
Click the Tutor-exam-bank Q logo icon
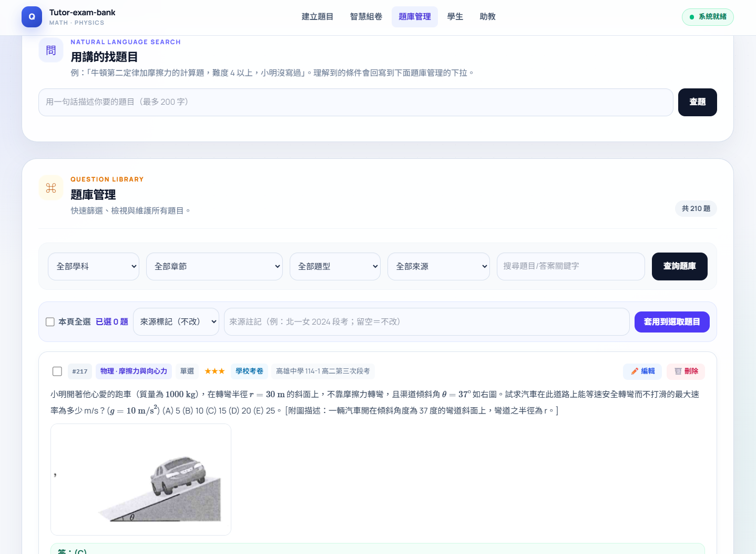pyautogui.click(x=32, y=17)
